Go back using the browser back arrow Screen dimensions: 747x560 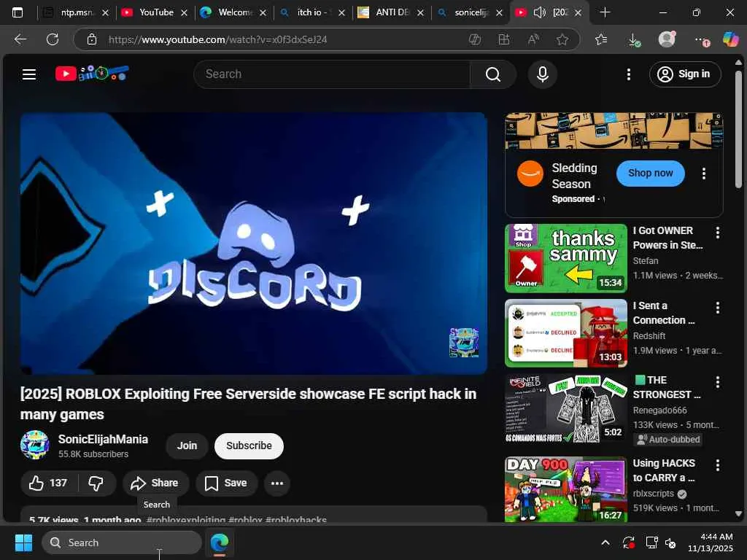click(x=20, y=39)
